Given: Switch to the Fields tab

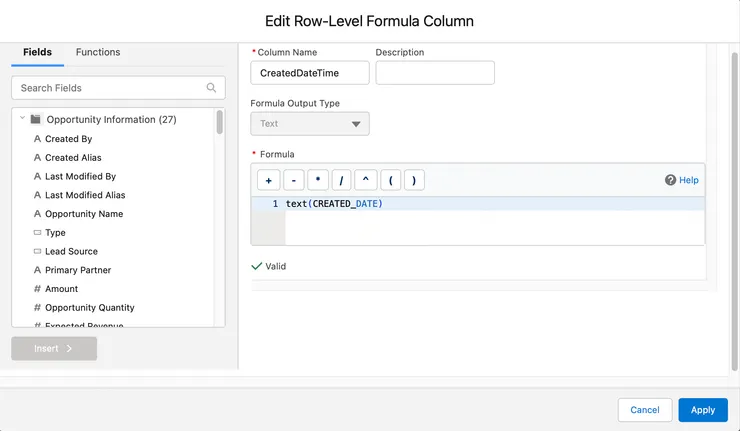Looking at the screenshot, I should [37, 52].
